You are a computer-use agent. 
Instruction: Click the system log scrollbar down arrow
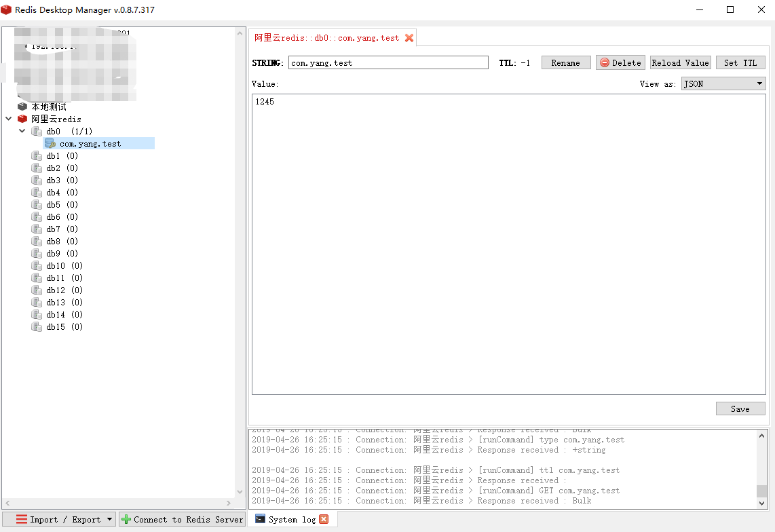click(x=761, y=503)
